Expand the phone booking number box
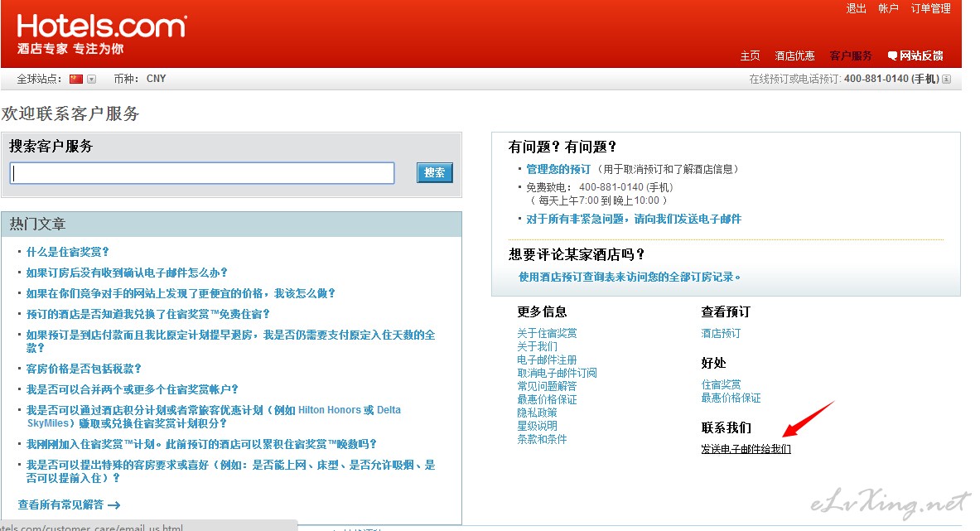Image resolution: width=980 pixels, height=531 pixels. point(946,80)
